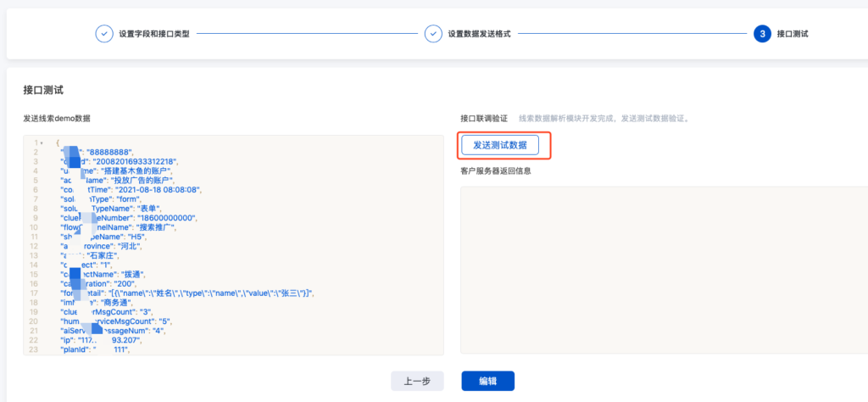Screen dimensions: 868x402
Task: Click the 商务通 value in the code
Action: [x=124, y=303]
